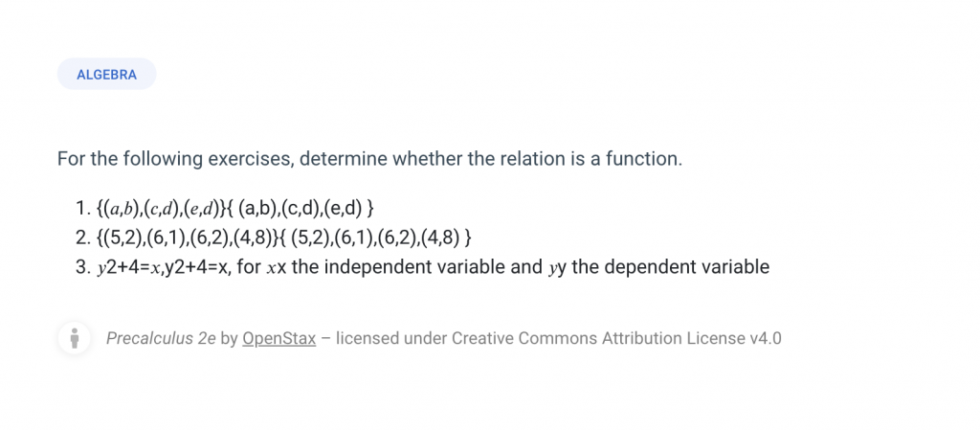Select the ALGEBRA category tag
Viewport: 980px width, 430px height.
tap(106, 75)
